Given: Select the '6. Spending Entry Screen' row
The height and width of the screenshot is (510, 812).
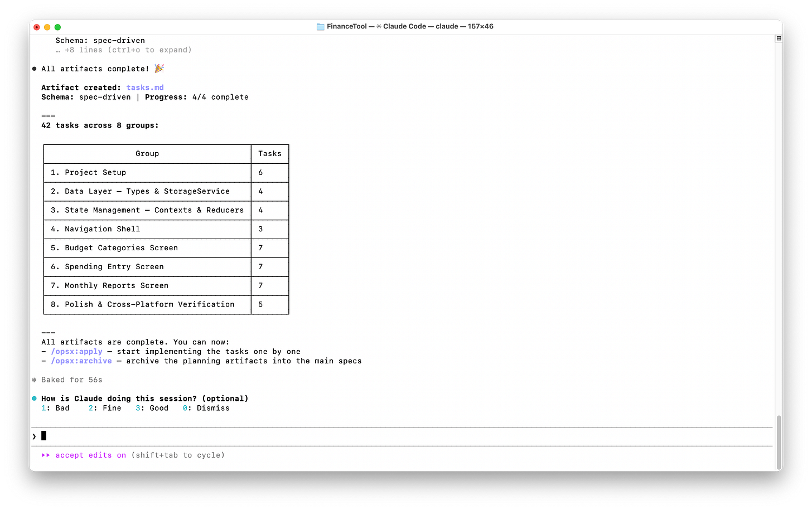Looking at the screenshot, I should pos(166,267).
